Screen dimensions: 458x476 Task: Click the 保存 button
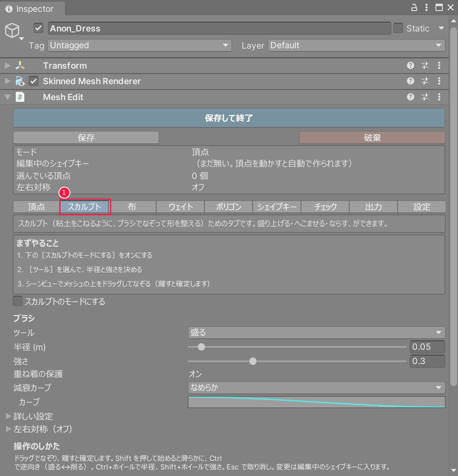coord(86,138)
